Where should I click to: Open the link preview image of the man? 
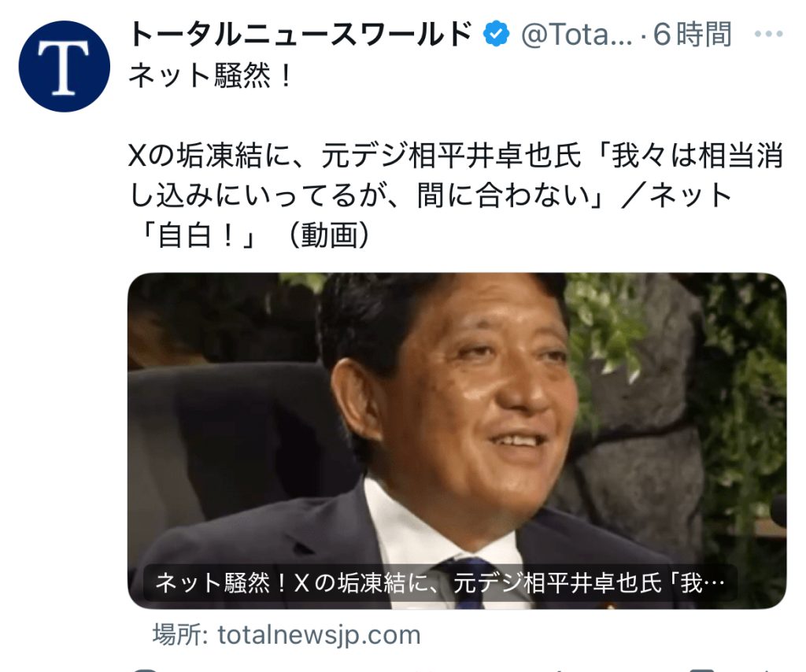(x=457, y=441)
